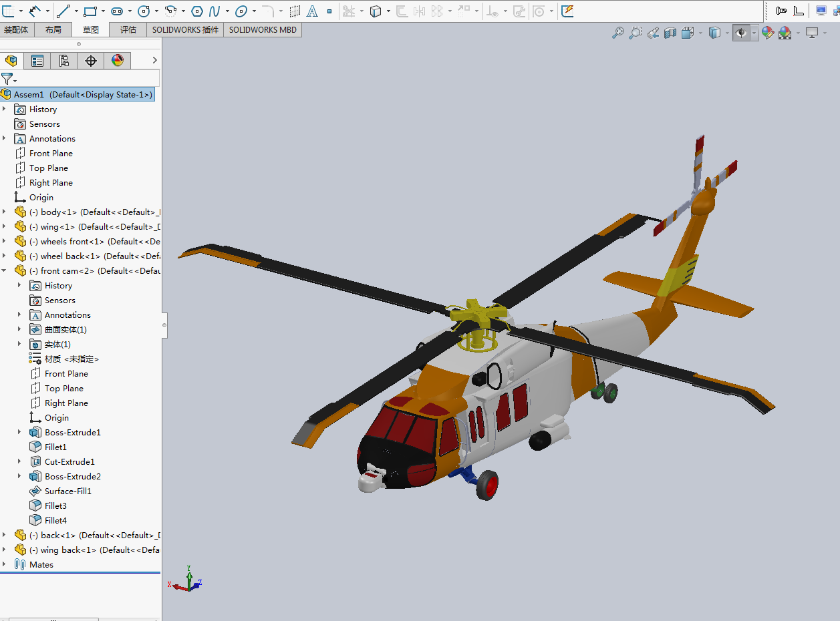The image size is (840, 621).
Task: Open the Edit Appearance tool
Action: point(767,33)
